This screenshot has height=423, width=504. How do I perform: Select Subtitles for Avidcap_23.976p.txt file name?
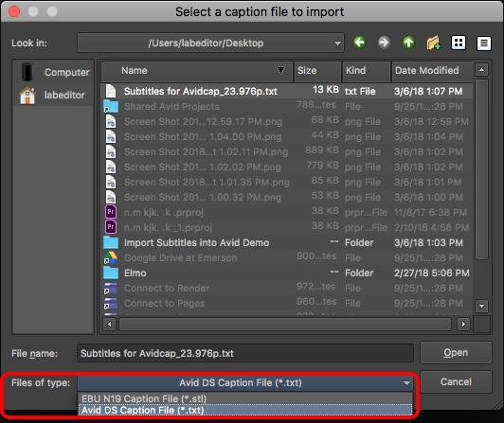click(x=201, y=91)
